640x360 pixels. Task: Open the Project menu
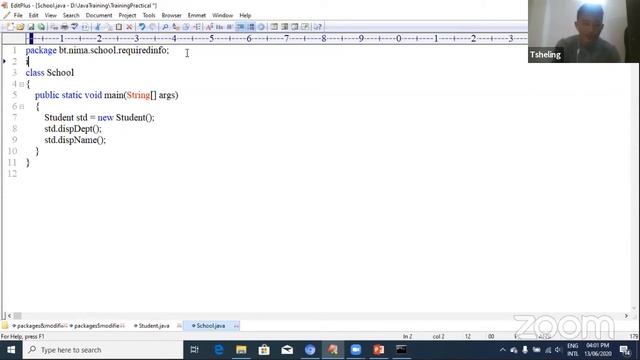(127, 15)
